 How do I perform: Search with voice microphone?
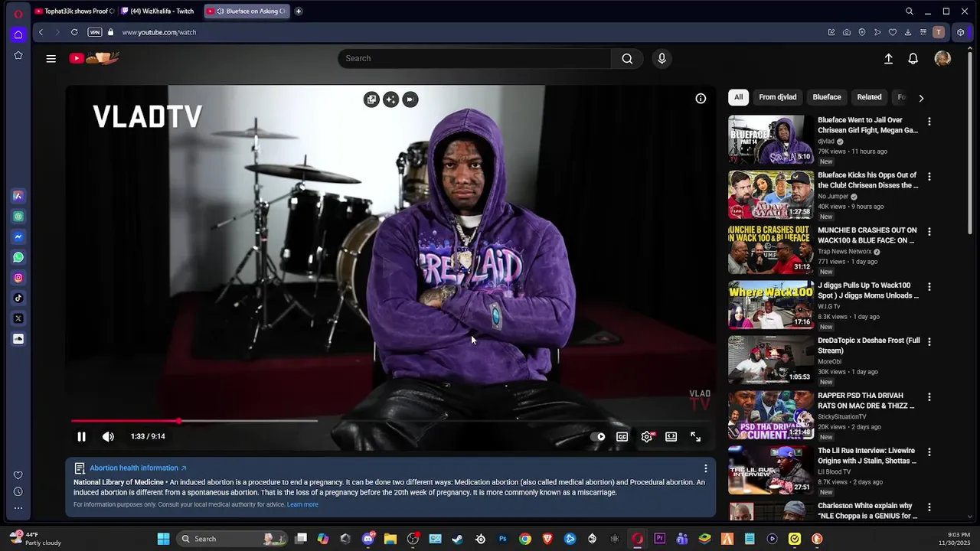click(x=662, y=58)
